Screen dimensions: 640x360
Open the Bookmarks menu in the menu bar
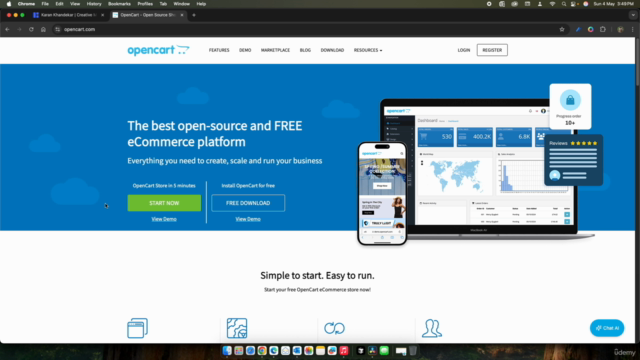(119, 4)
